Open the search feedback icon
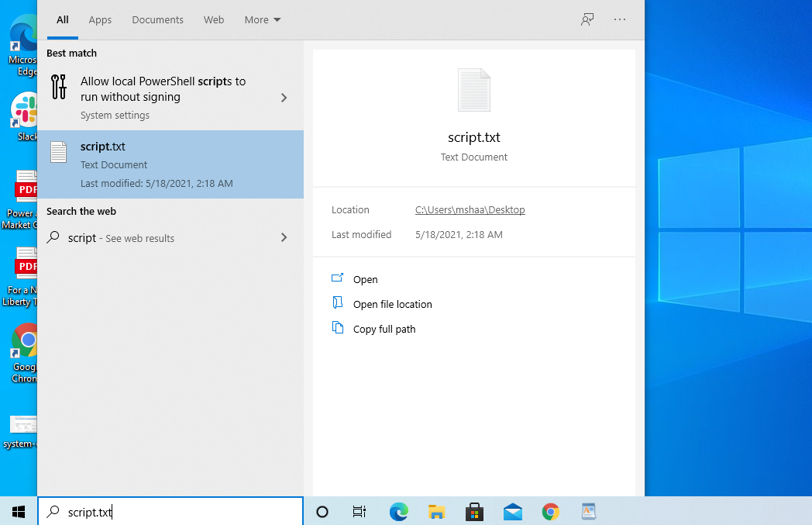 tap(587, 19)
